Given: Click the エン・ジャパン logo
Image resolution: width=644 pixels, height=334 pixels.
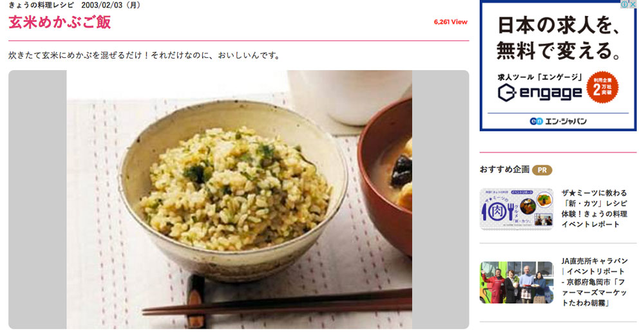Looking at the screenshot, I should pyautogui.click(x=558, y=121).
